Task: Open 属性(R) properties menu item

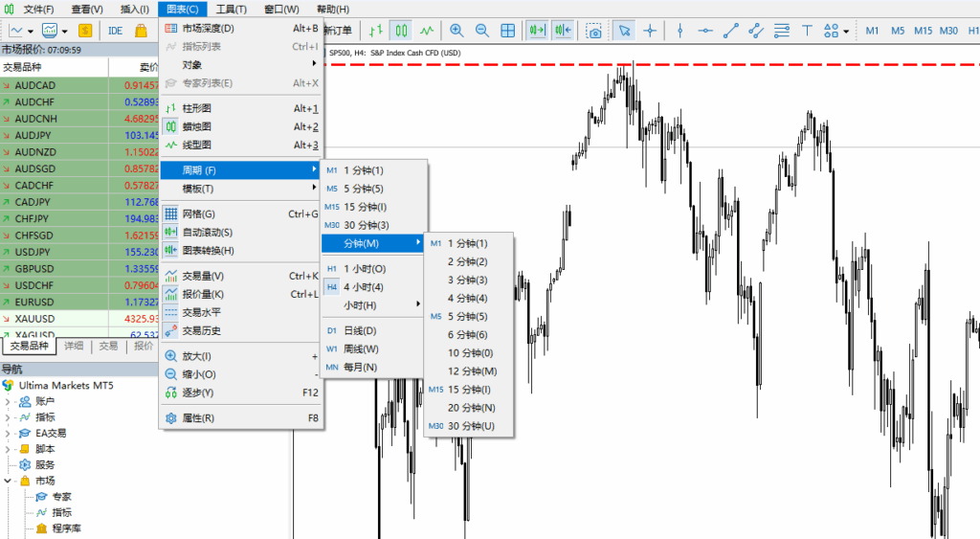Action: point(240,417)
